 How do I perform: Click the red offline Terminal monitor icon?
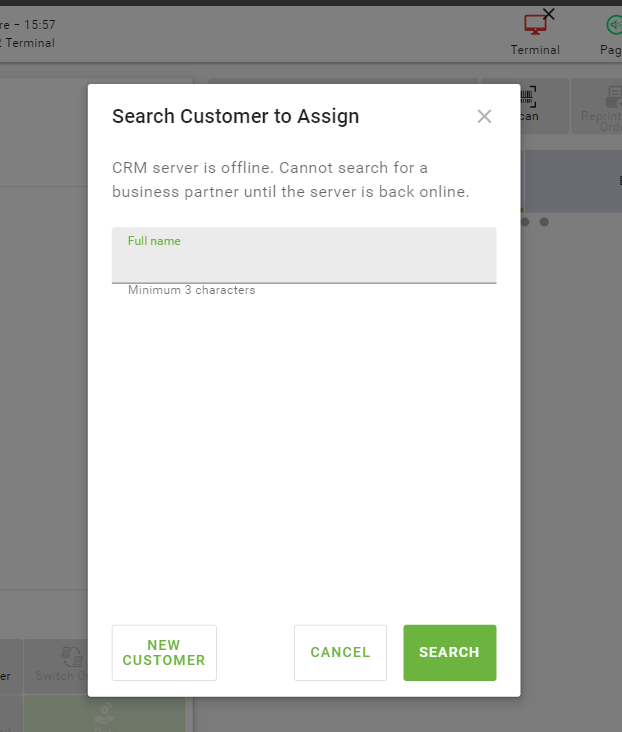535,25
